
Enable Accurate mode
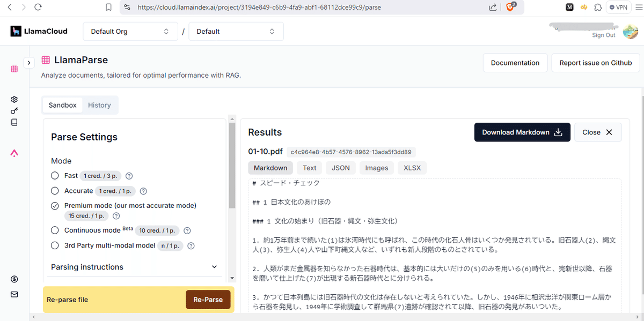click(54, 190)
